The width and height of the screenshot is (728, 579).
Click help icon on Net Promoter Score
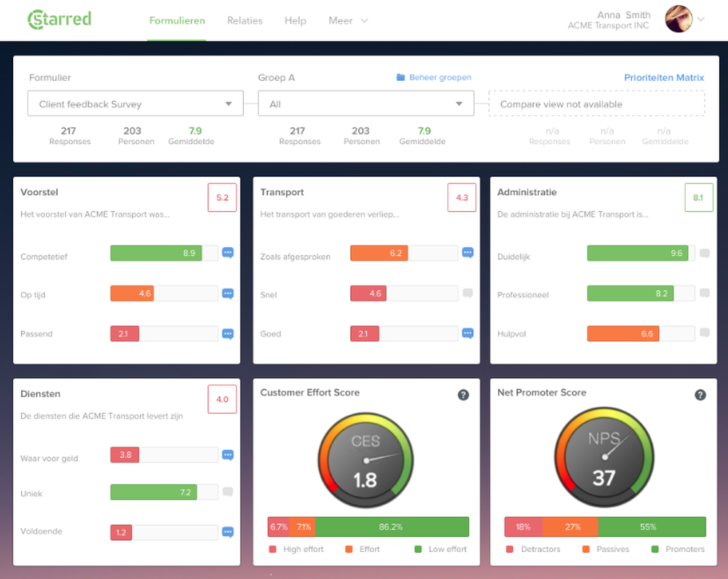pos(700,395)
